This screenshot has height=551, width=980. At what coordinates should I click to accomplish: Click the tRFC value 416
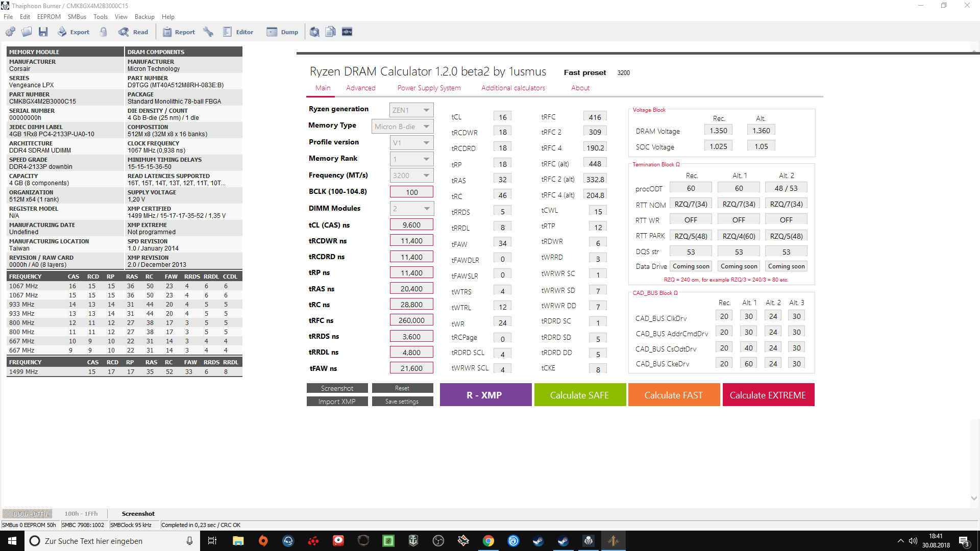595,117
